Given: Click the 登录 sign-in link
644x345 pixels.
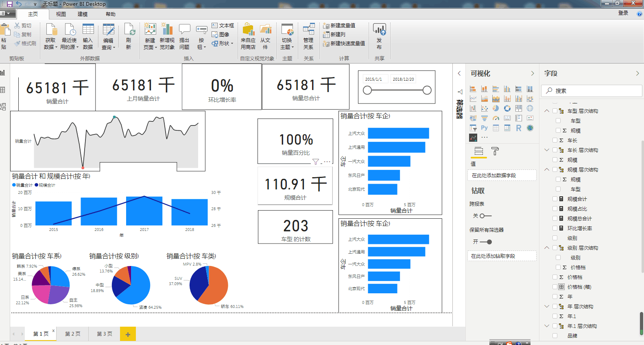Looking at the screenshot, I should tap(623, 13).
